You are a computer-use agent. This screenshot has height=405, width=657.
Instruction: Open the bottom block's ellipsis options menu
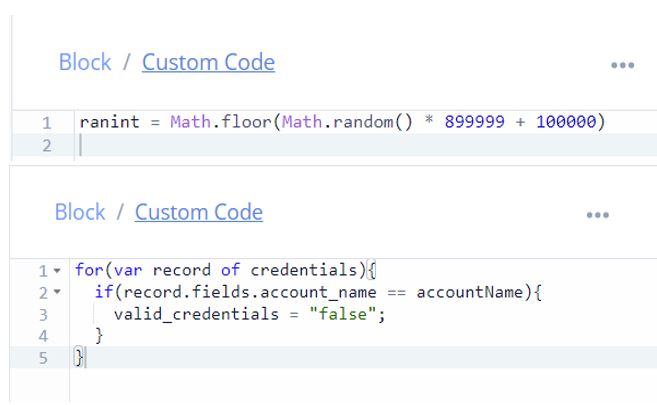(598, 214)
